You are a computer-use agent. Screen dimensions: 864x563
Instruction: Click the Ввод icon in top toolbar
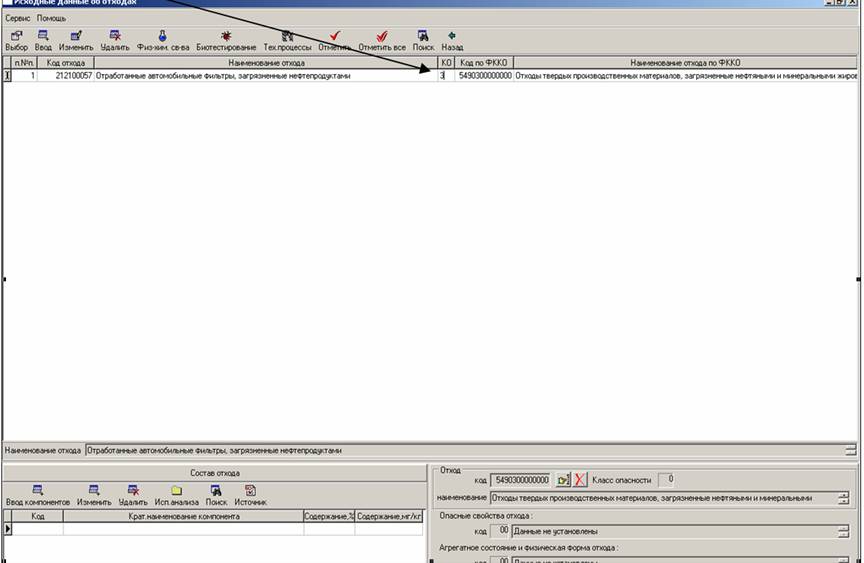[x=43, y=36]
